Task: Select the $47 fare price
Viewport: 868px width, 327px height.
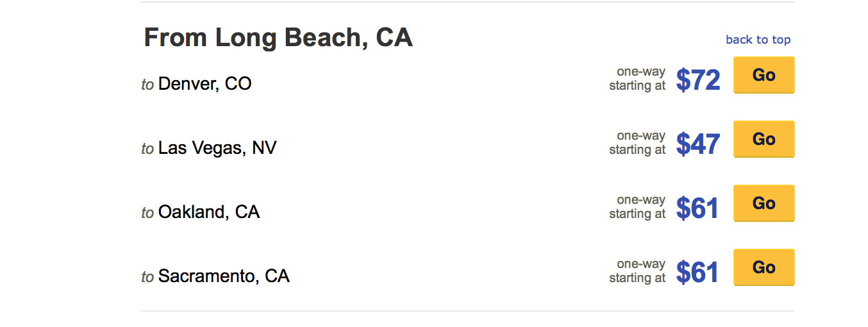Action: pyautogui.click(x=698, y=144)
